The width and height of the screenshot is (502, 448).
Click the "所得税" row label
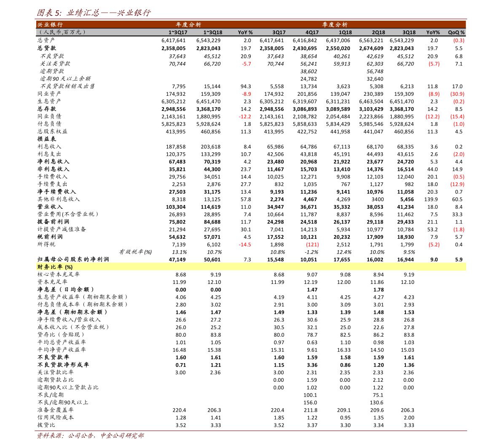click(46, 244)
